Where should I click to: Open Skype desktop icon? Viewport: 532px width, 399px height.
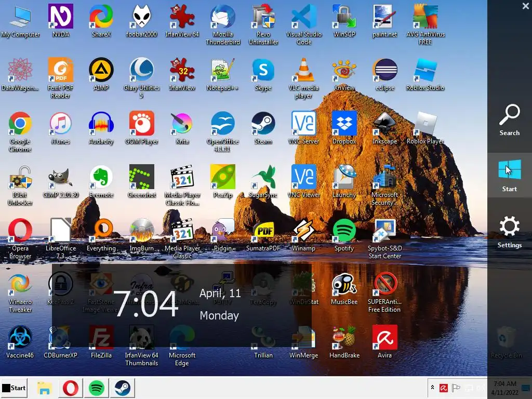click(x=263, y=74)
